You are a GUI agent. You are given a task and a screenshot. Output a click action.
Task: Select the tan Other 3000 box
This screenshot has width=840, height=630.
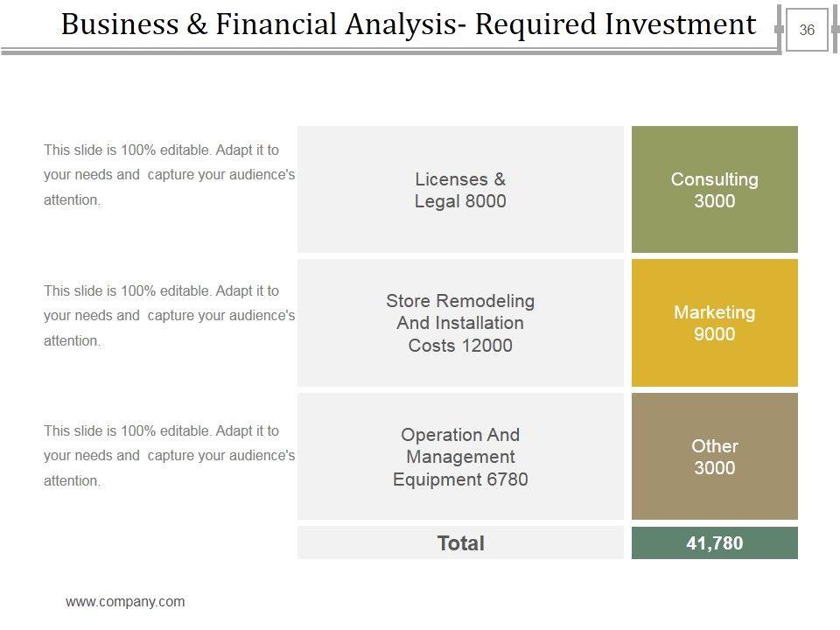pyautogui.click(x=714, y=457)
